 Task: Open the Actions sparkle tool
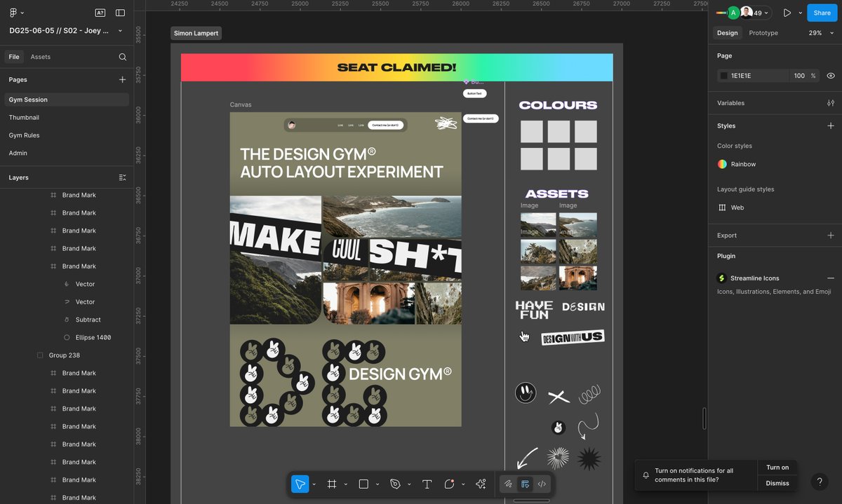tap(481, 484)
